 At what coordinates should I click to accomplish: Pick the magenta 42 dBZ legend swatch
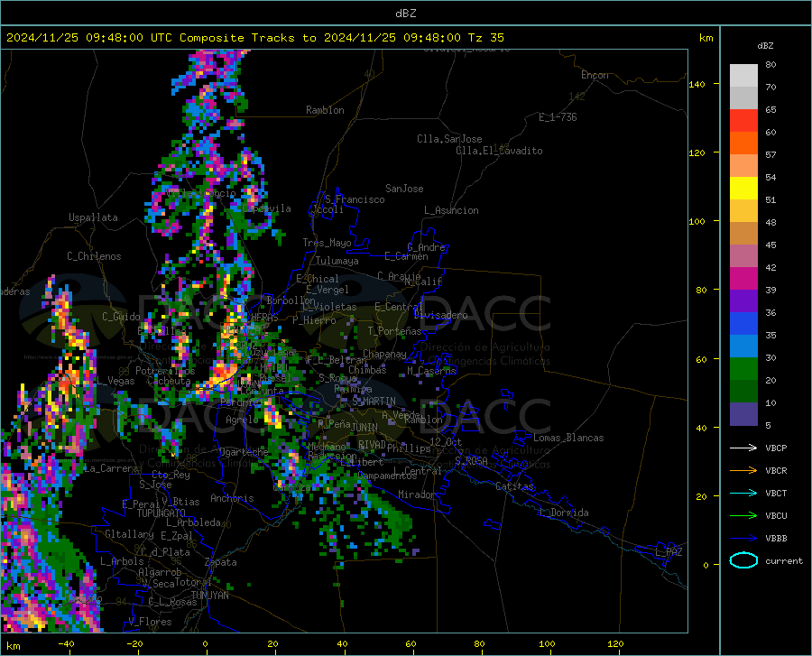[743, 279]
